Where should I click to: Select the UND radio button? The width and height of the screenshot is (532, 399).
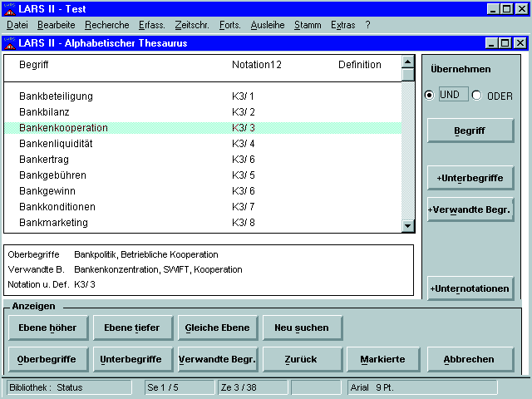pos(429,95)
